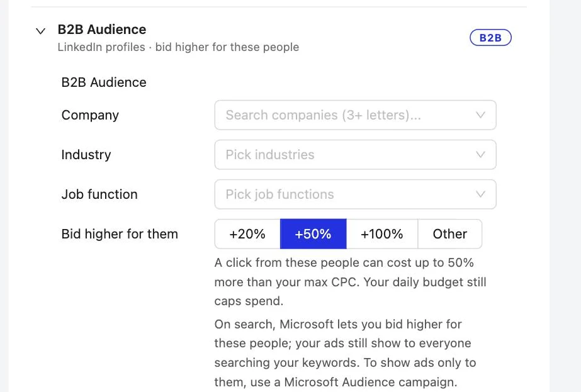Open the Search companies dropdown
Screen dimensions: 581x392
(355, 115)
